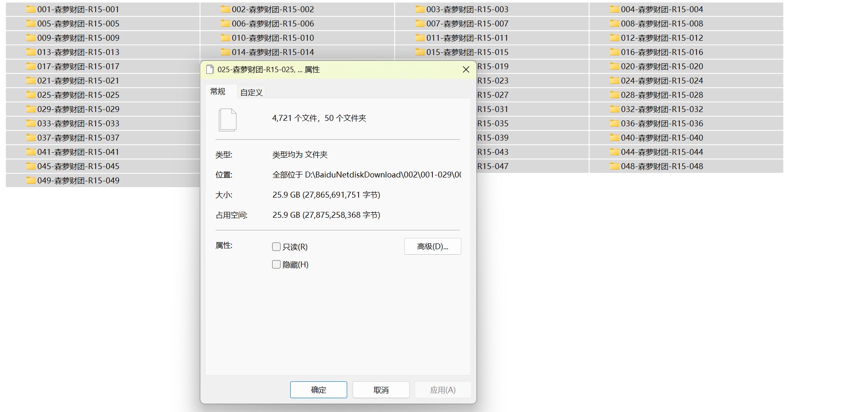868x412 pixels.
Task: Click the folder icon of 016-森萝财团-R15-016
Action: click(614, 52)
